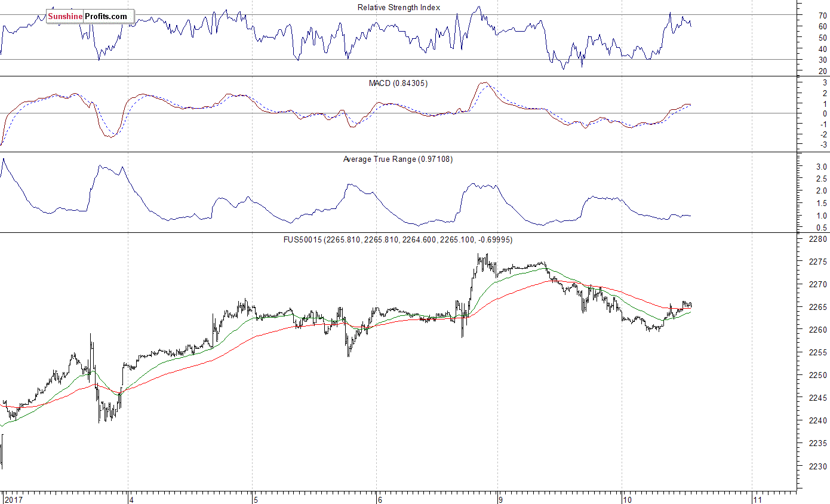Image resolution: width=830 pixels, height=504 pixels.
Task: Select the MACD (0.84305) panel title
Action: point(398,84)
